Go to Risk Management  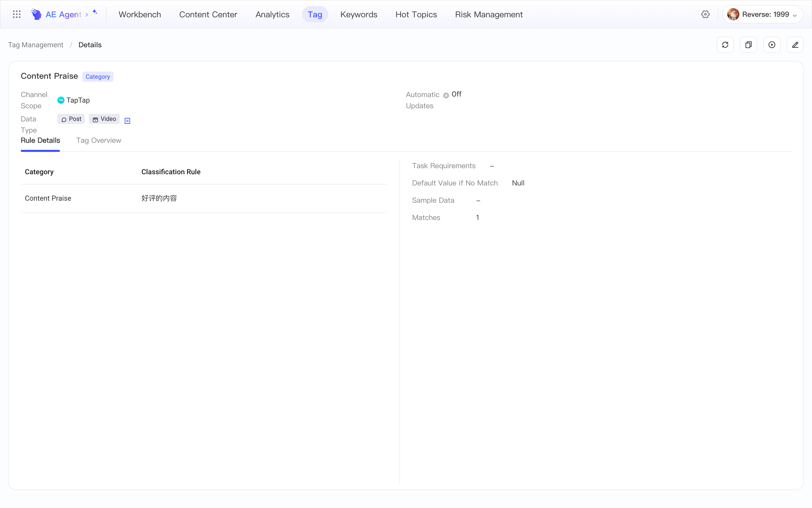(488, 14)
